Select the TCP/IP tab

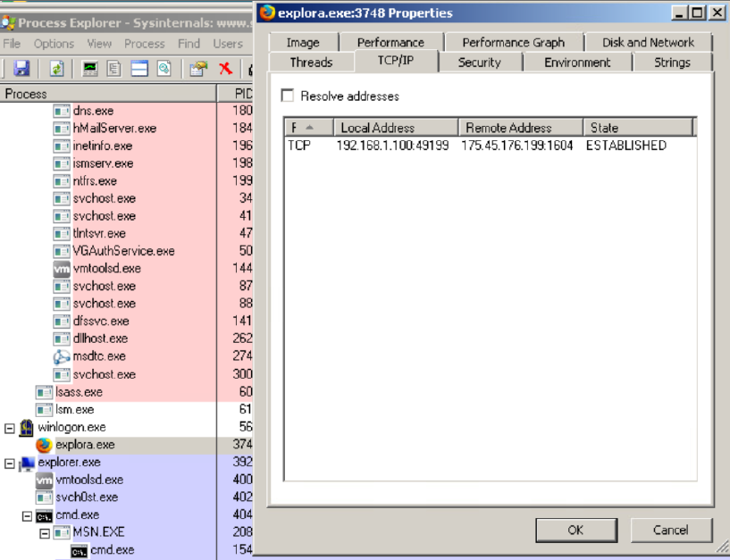tap(396, 61)
